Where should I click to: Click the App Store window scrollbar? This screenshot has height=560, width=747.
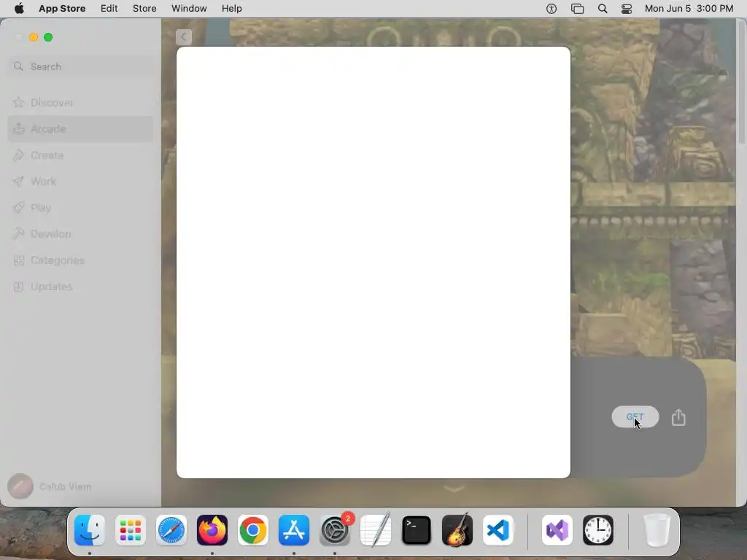tap(742, 81)
